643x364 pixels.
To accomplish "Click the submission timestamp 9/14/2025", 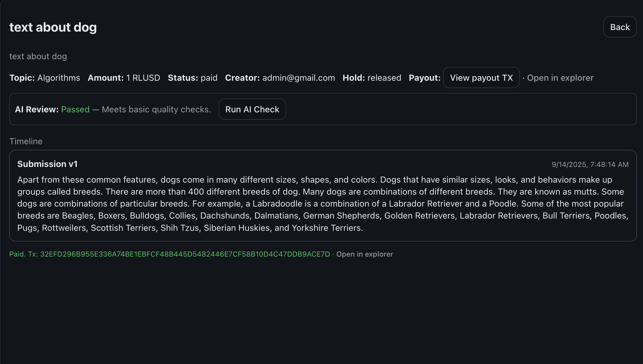I will click(590, 165).
